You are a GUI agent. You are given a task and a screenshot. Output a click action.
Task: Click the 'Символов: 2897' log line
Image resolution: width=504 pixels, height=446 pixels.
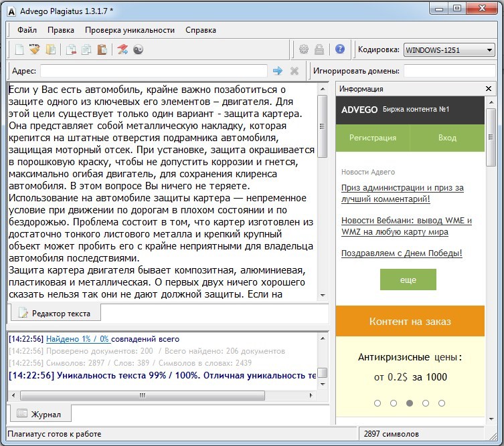(130, 363)
